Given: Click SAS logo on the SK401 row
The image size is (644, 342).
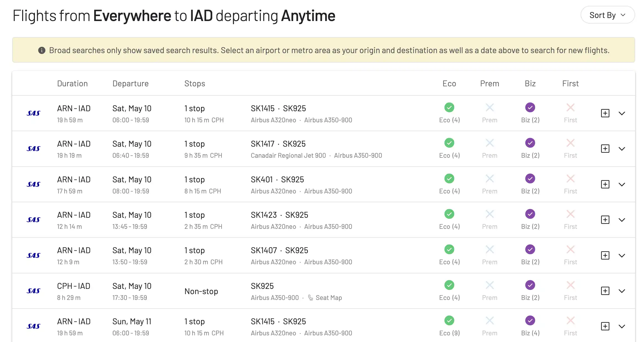Looking at the screenshot, I should [34, 184].
